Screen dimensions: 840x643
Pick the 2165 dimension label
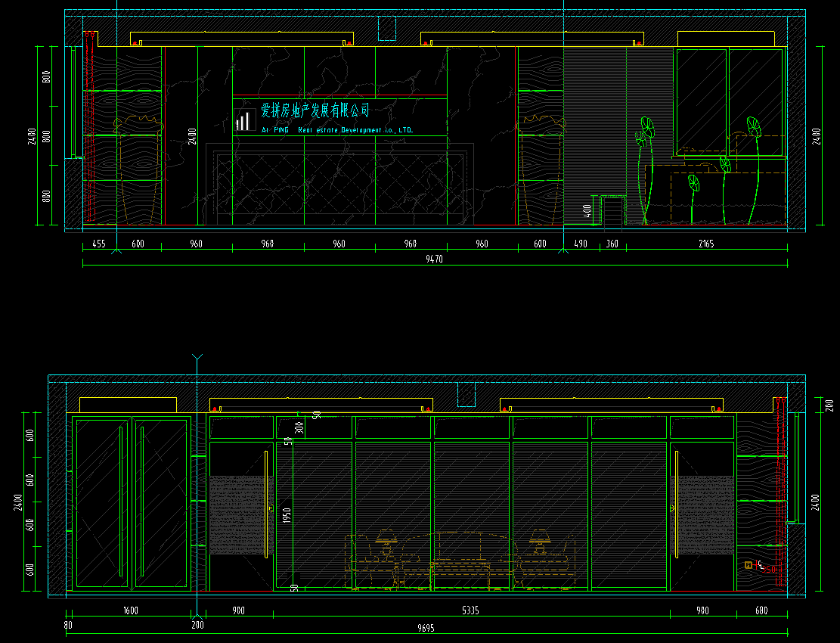pos(705,244)
